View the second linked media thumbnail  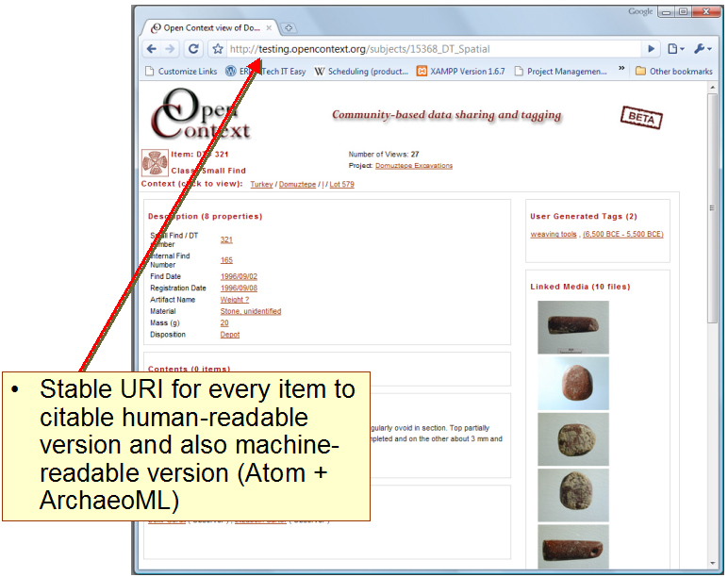pyautogui.click(x=573, y=384)
